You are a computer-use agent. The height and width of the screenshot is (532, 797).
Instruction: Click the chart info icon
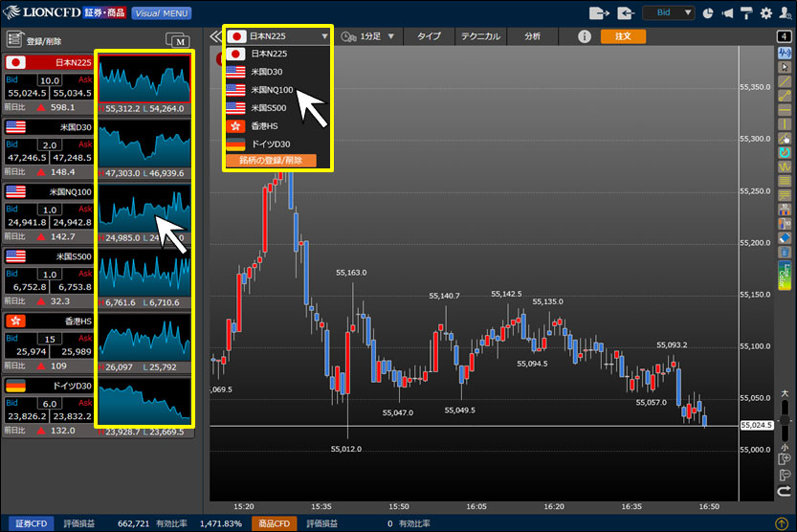click(585, 36)
